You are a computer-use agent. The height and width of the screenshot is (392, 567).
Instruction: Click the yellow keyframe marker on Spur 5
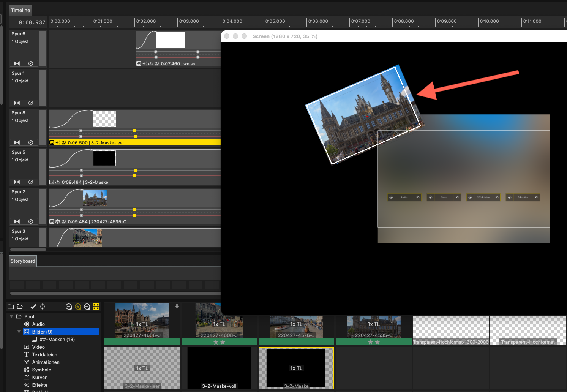[x=135, y=170]
